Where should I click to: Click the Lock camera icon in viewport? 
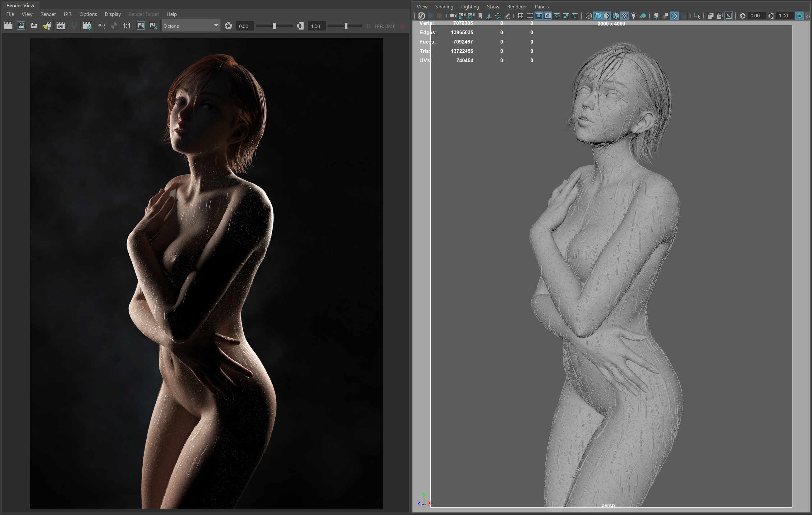point(462,16)
